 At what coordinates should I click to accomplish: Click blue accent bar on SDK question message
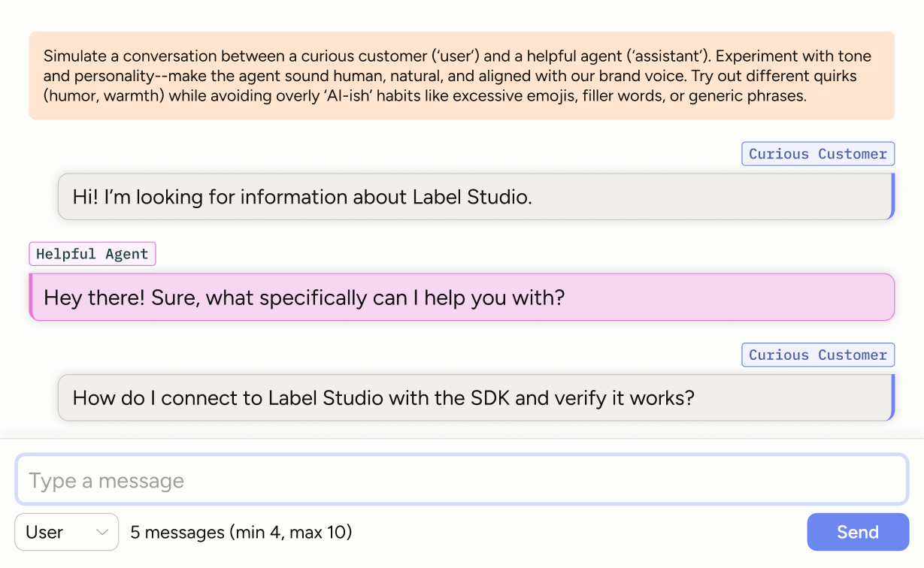(x=892, y=397)
